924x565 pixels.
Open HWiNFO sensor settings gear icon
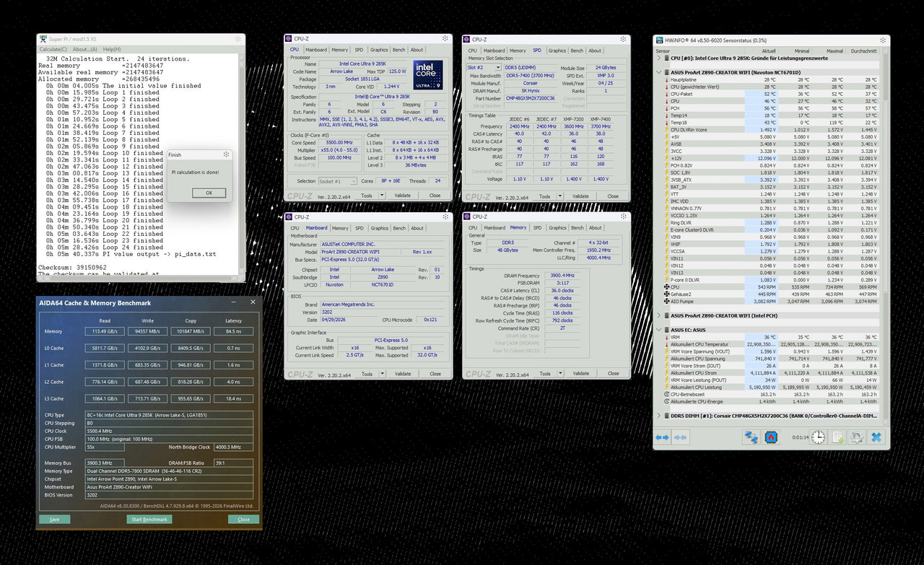(857, 437)
